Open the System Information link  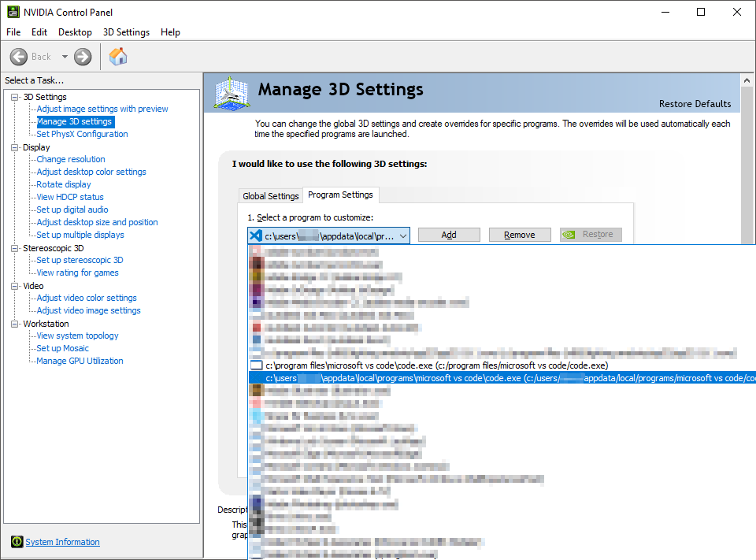(63, 542)
